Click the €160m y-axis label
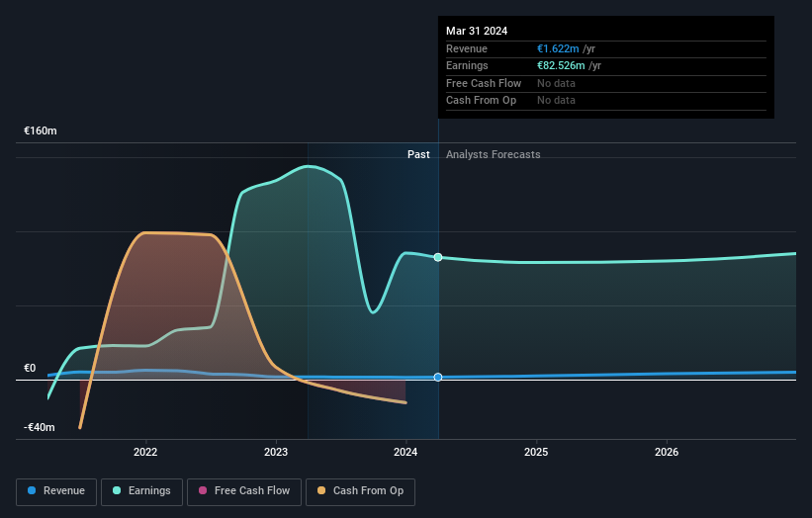Screen dimensions: 812x518 point(41,130)
